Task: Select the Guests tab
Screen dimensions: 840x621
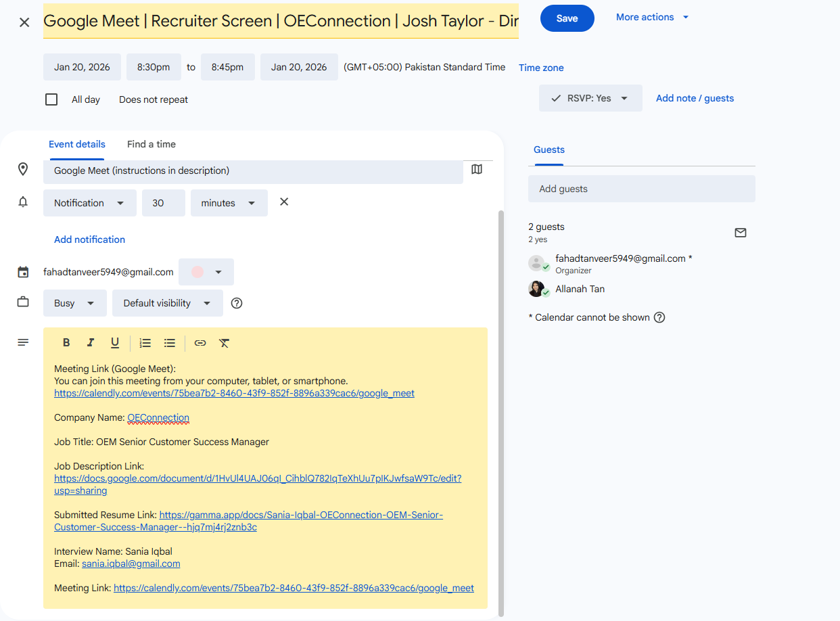Action: [x=549, y=149]
